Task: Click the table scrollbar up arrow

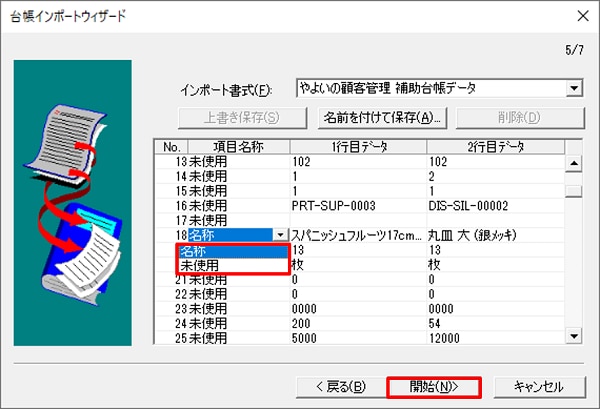Action: tap(574, 163)
